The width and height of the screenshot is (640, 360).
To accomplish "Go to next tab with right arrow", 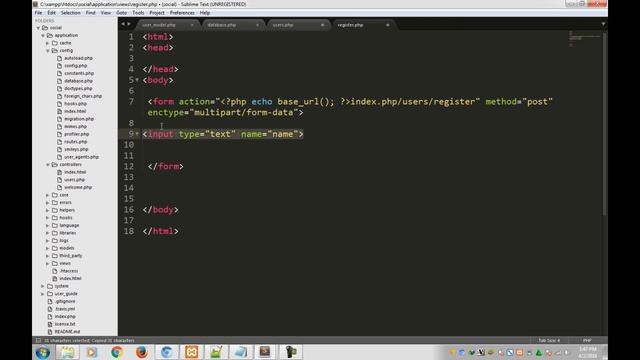I will click(129, 24).
